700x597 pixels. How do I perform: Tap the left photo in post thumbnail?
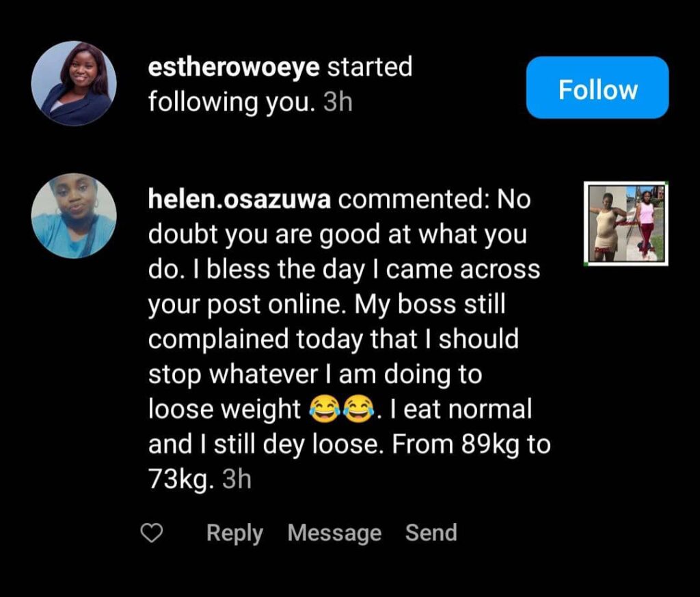pyautogui.click(x=608, y=223)
